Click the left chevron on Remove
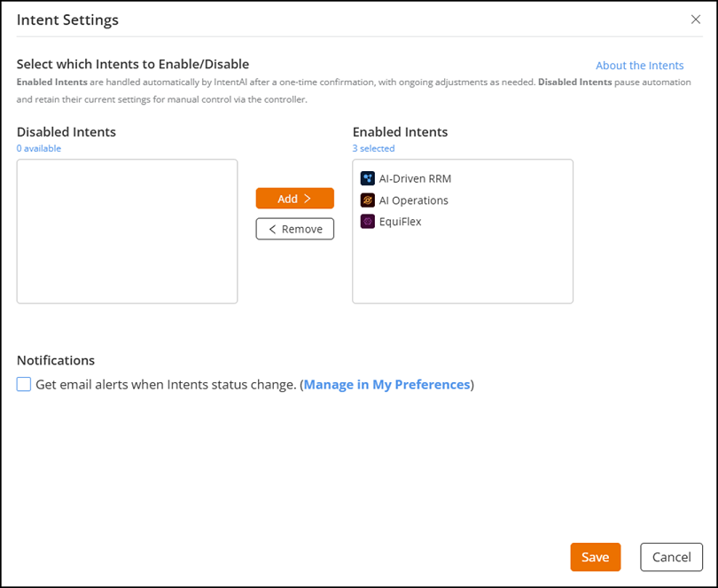Viewport: 718px width, 588px height. tap(273, 229)
